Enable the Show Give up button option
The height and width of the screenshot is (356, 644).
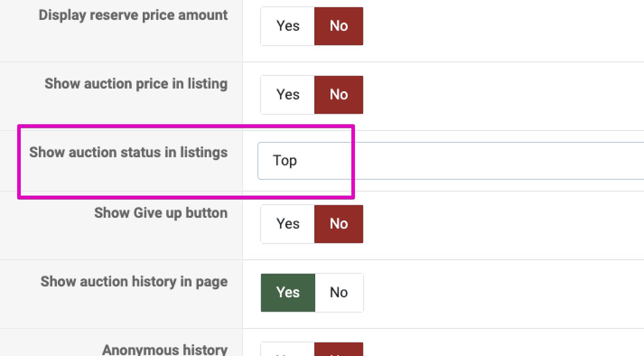point(288,224)
